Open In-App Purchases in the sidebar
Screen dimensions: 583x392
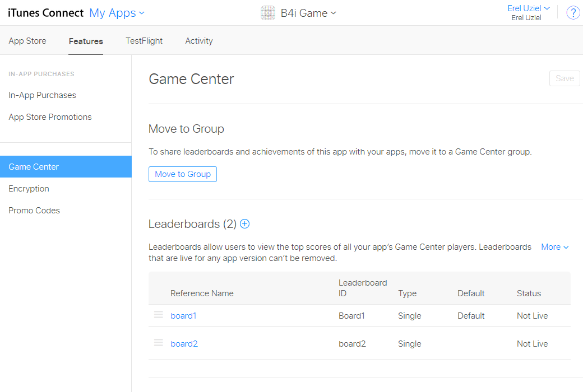click(x=43, y=95)
